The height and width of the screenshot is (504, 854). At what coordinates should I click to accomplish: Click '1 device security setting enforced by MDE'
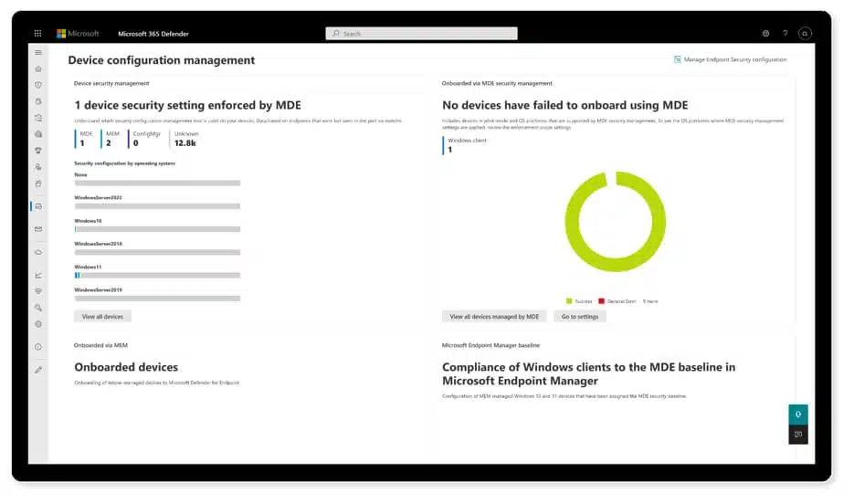pyautogui.click(x=187, y=105)
